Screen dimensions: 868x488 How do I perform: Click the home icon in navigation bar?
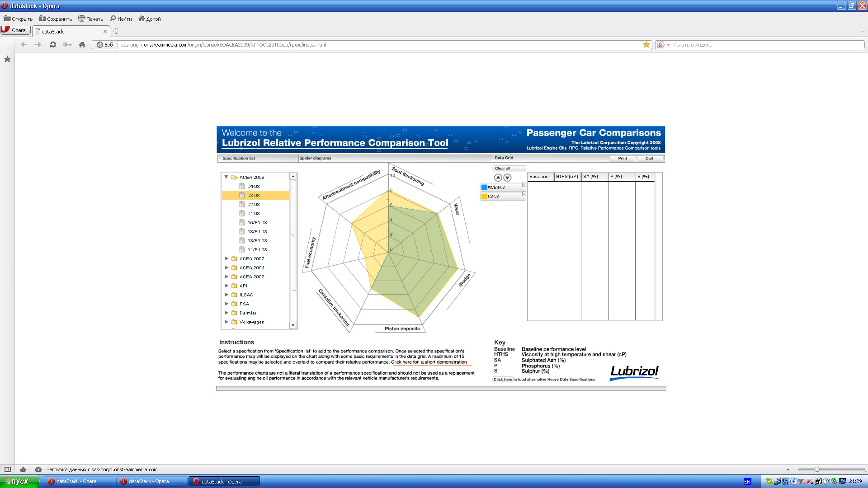pyautogui.click(x=82, y=45)
